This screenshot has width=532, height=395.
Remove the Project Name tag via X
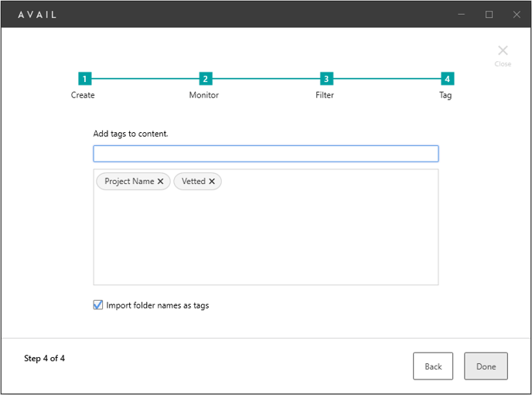click(x=161, y=182)
